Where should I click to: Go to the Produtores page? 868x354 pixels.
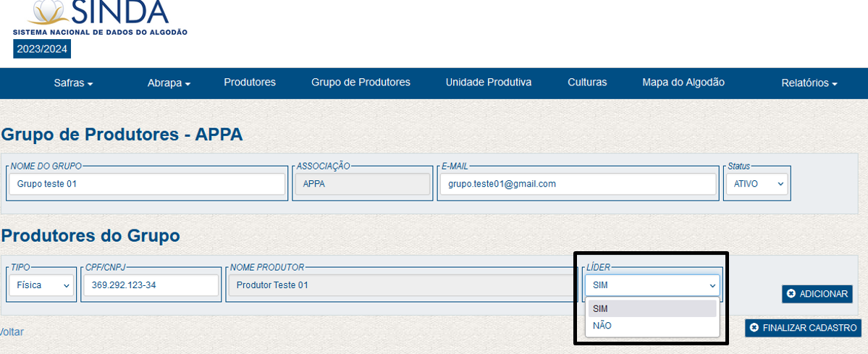(250, 83)
